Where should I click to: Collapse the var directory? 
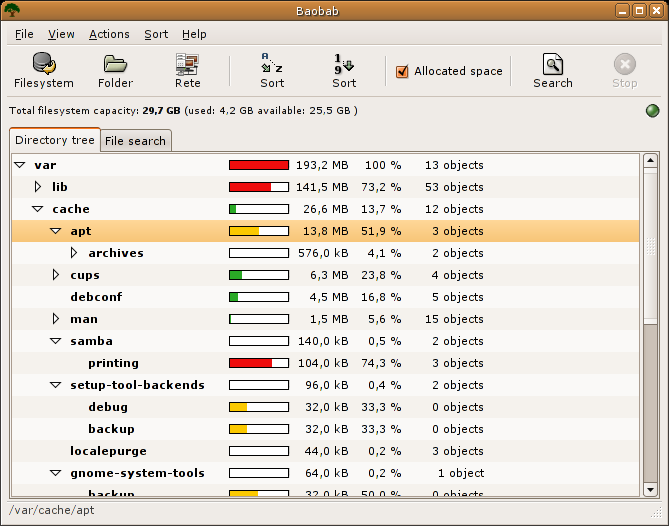(20, 165)
